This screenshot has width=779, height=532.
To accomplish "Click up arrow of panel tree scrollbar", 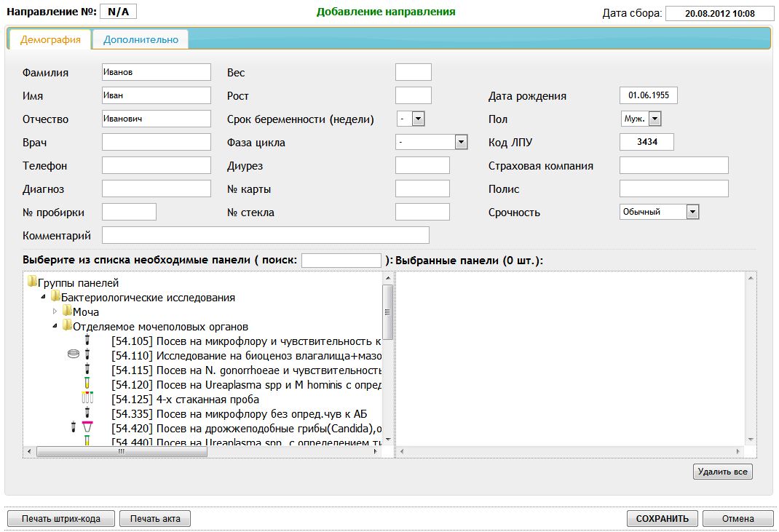I will click(x=388, y=278).
